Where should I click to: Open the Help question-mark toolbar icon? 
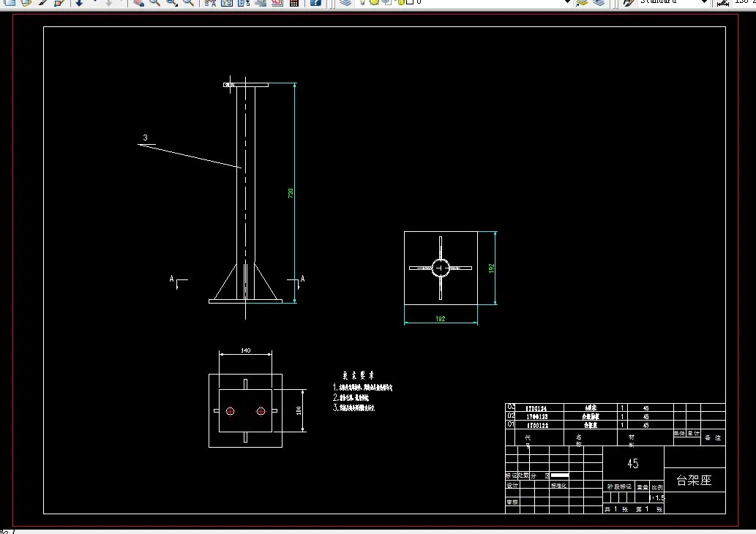[315, 2]
